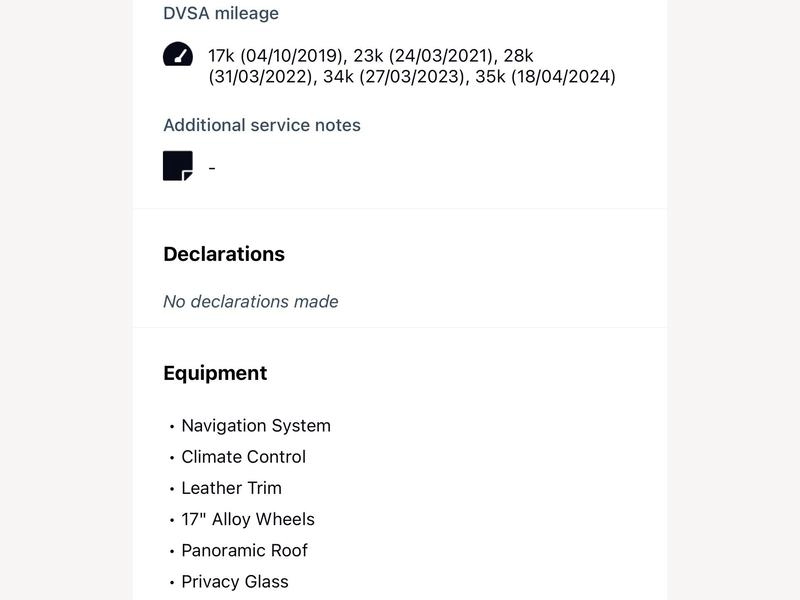
Task: Select the Climate Control list item
Action: (243, 457)
